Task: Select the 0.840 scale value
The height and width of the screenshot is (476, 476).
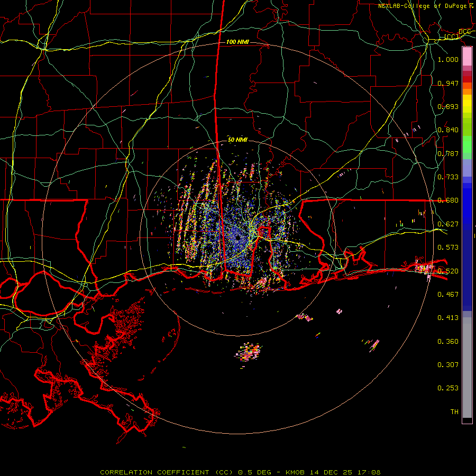Action: pyautogui.click(x=448, y=130)
